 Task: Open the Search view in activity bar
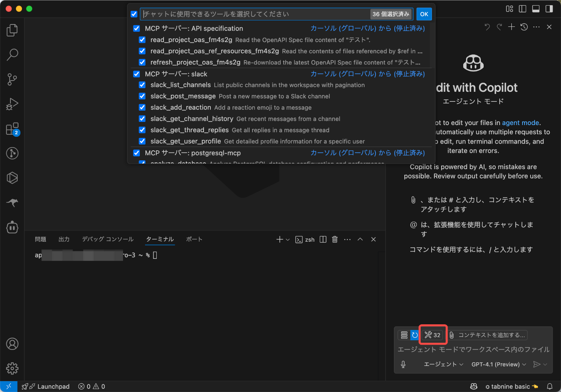(12, 55)
